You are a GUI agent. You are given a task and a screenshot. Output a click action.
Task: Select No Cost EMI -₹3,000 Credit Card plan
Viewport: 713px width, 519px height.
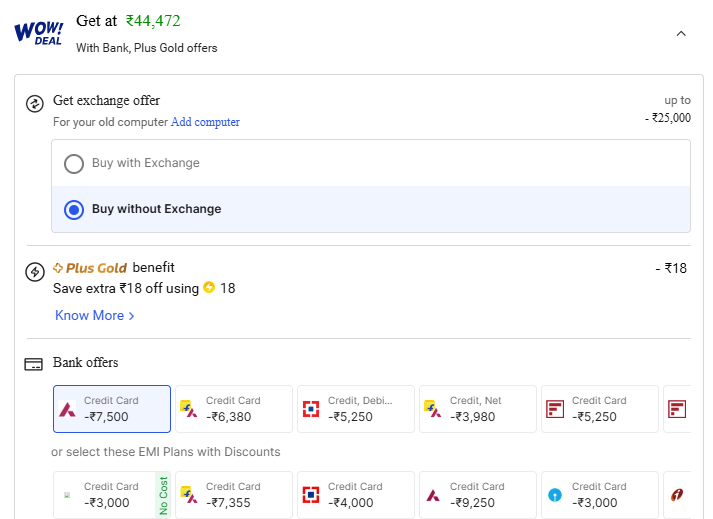[111, 495]
